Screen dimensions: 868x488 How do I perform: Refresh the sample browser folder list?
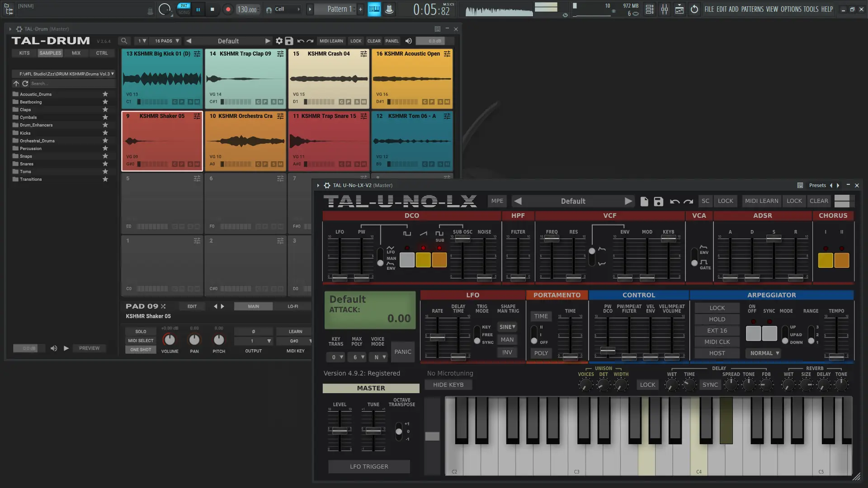click(x=25, y=84)
